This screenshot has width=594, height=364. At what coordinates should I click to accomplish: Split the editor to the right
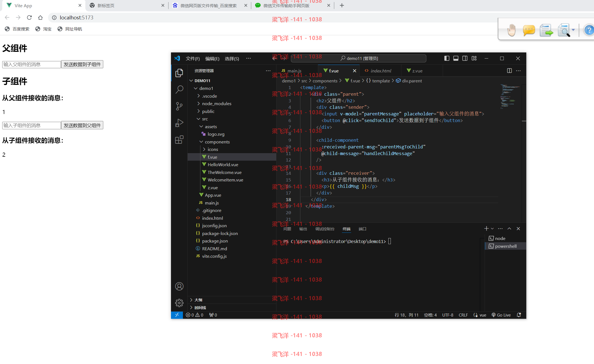point(509,71)
